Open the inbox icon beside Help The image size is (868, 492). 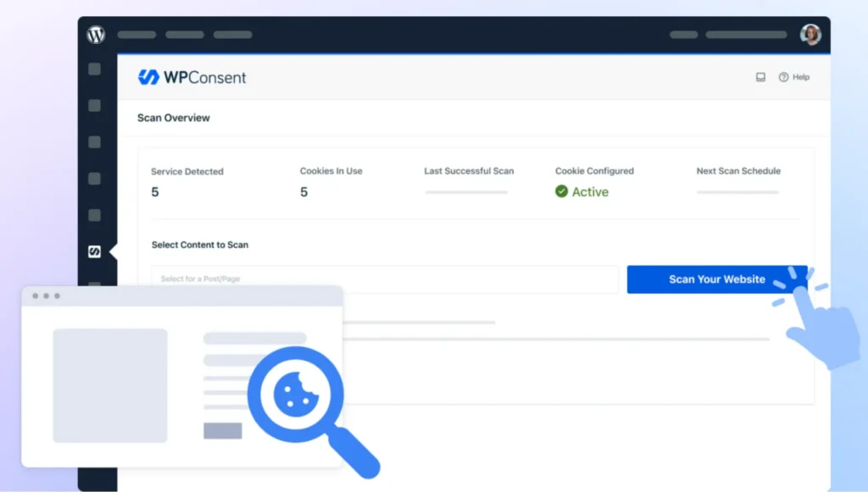(x=760, y=77)
